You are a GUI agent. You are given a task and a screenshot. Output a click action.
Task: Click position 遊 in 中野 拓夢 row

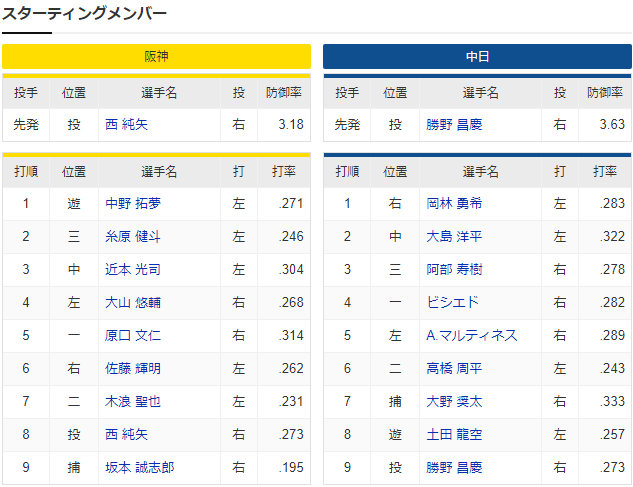(x=74, y=203)
